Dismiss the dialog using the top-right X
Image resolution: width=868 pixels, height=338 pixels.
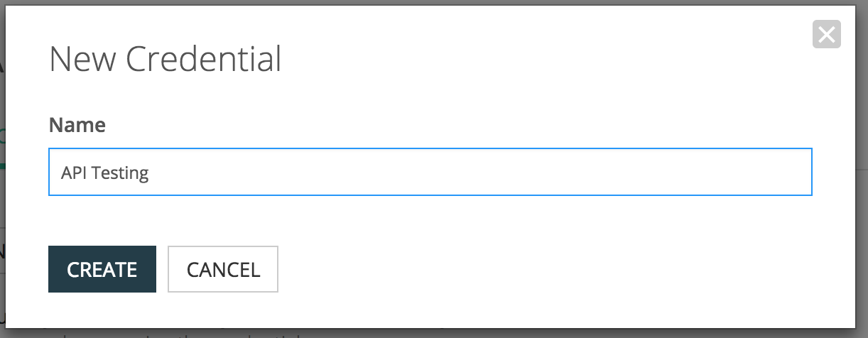tap(826, 35)
